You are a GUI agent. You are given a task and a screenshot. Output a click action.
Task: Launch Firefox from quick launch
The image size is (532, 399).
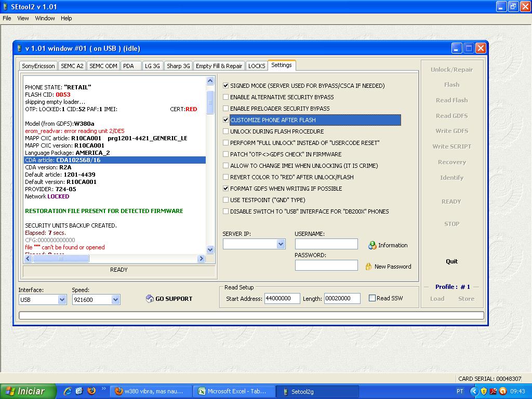coord(91,391)
